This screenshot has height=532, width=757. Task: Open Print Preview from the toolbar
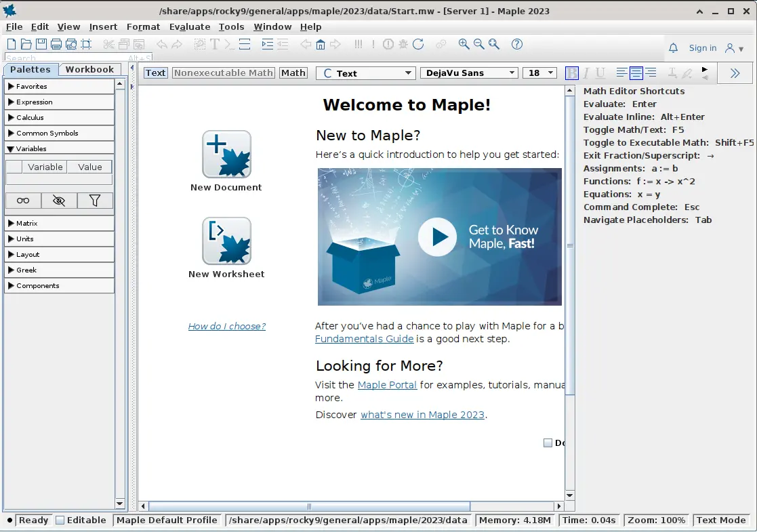pyautogui.click(x=71, y=45)
